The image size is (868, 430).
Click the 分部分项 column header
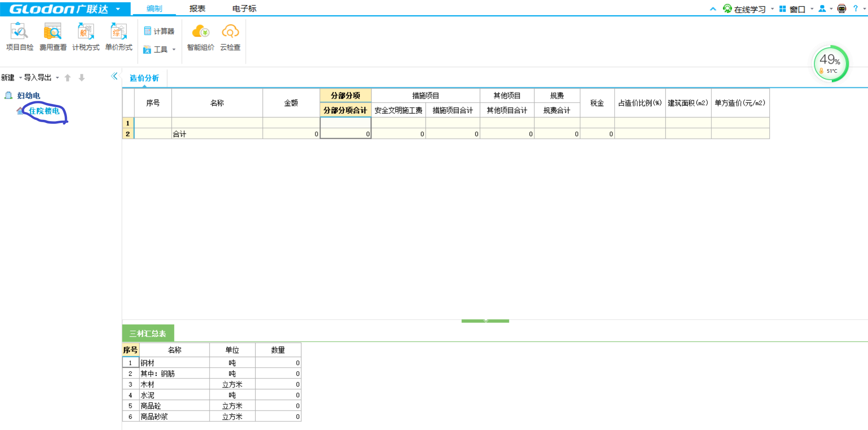coord(345,95)
